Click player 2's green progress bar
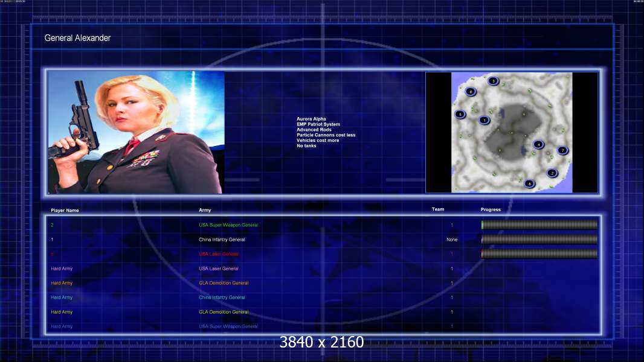The width and height of the screenshot is (644, 362). 539,224
